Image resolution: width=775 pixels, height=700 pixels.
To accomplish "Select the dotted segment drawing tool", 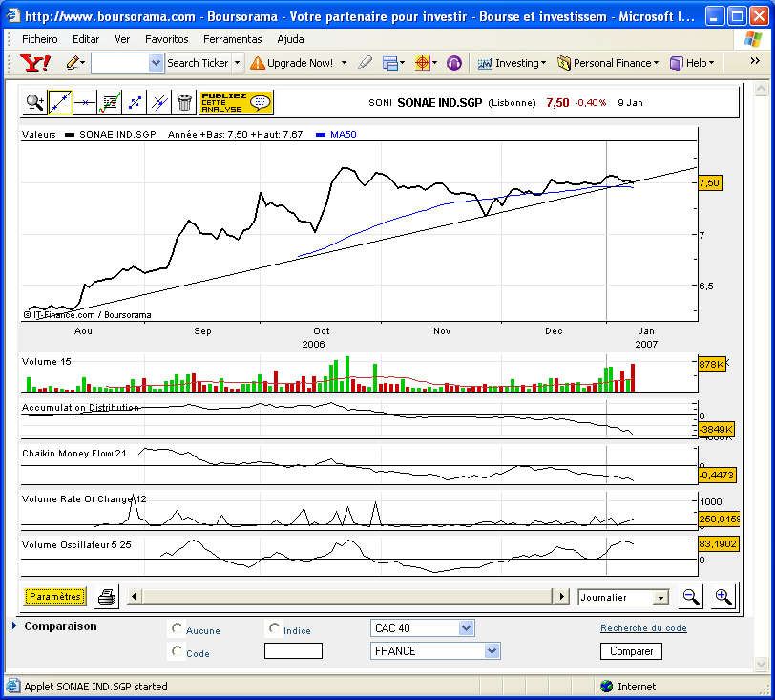I will pyautogui.click(x=135, y=102).
